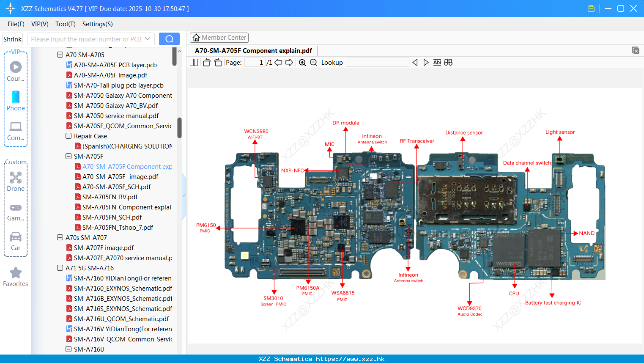Open the Courses sidebar icon
Screen dimensions: 644x363
click(x=16, y=67)
